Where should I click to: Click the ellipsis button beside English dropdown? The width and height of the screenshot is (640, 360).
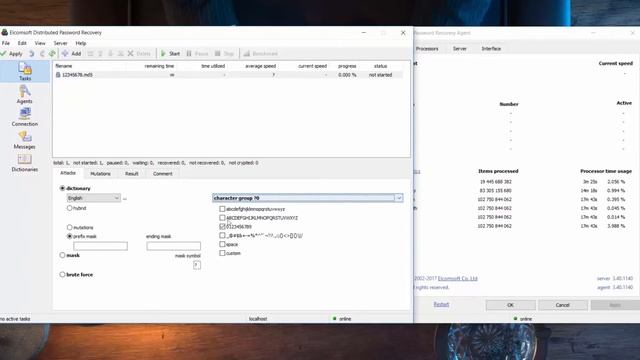pos(125,198)
